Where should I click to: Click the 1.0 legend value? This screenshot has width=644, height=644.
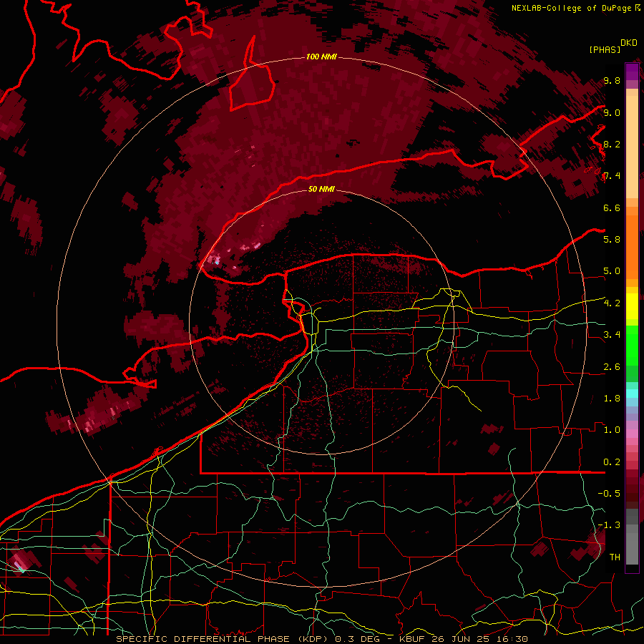pos(612,430)
